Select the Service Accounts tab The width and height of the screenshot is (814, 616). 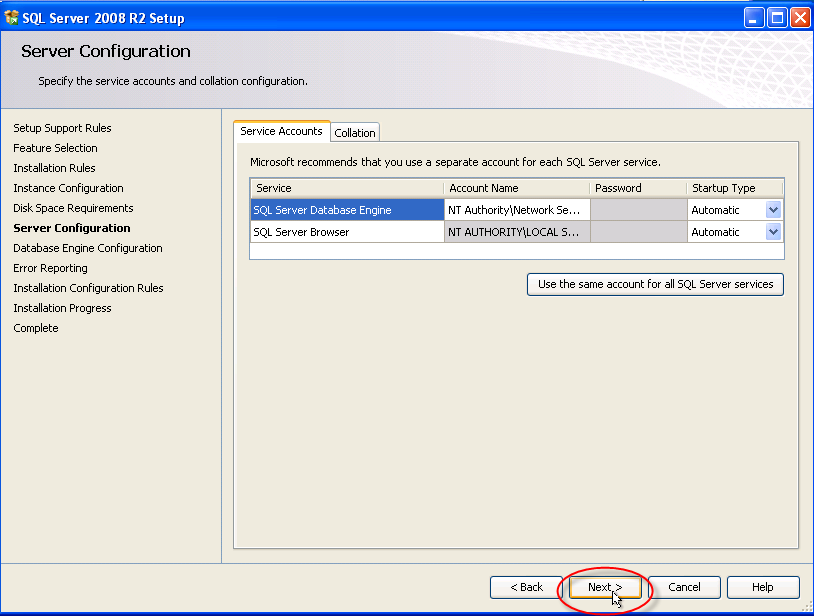tap(281, 131)
